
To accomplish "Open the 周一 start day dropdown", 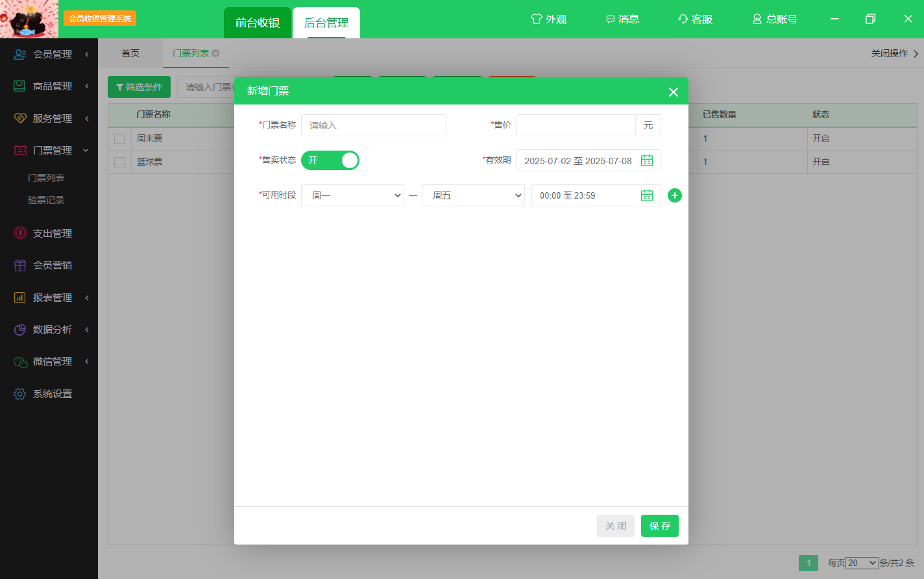I will click(x=352, y=195).
